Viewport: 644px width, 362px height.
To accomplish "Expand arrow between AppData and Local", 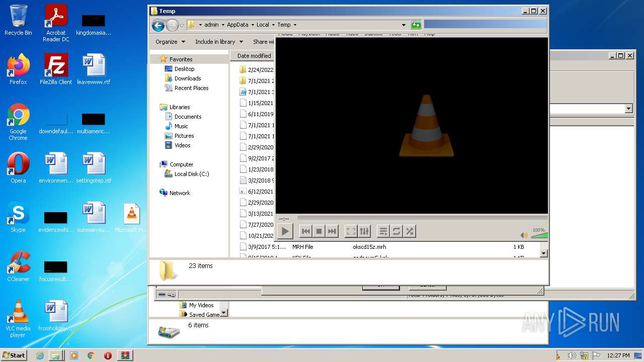I will (x=252, y=25).
